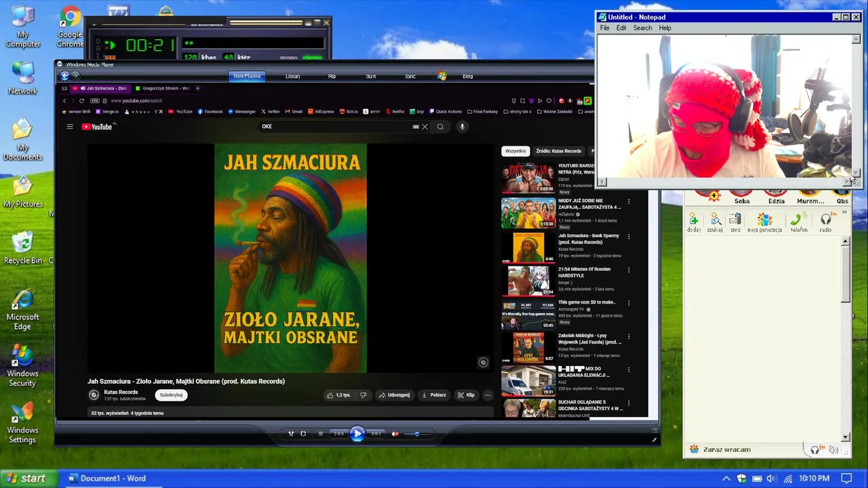Click Next track button in Media Player

pyautogui.click(x=376, y=434)
